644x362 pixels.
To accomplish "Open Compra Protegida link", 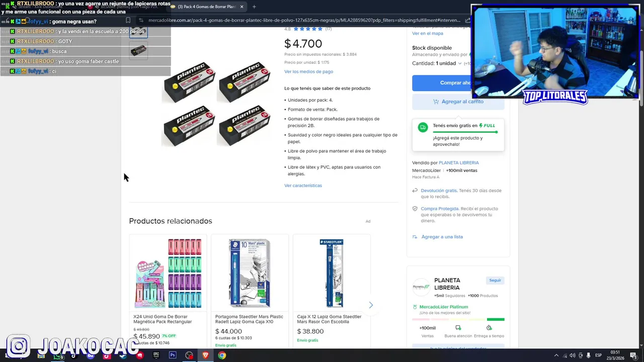I will pyautogui.click(x=440, y=209).
